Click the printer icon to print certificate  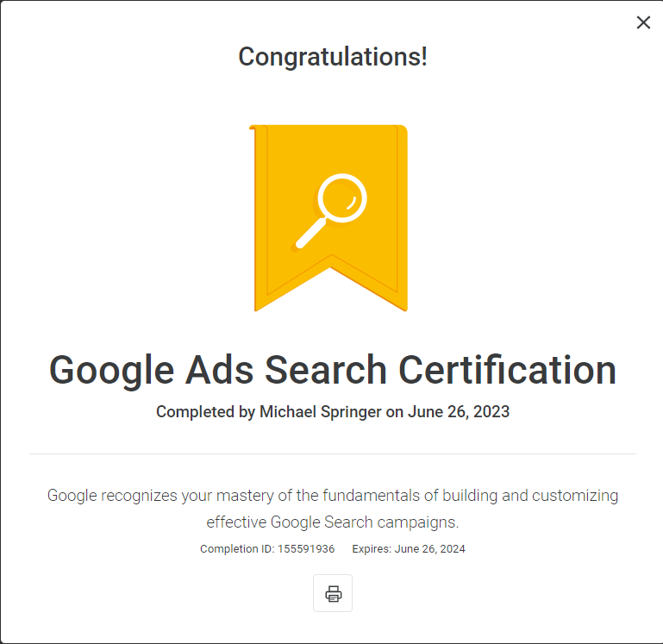click(x=333, y=593)
